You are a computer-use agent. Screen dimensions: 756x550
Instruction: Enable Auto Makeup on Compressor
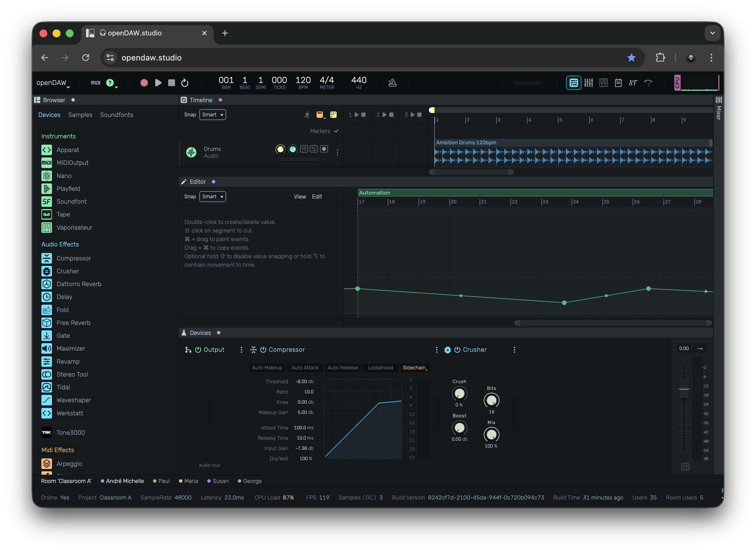coord(267,367)
